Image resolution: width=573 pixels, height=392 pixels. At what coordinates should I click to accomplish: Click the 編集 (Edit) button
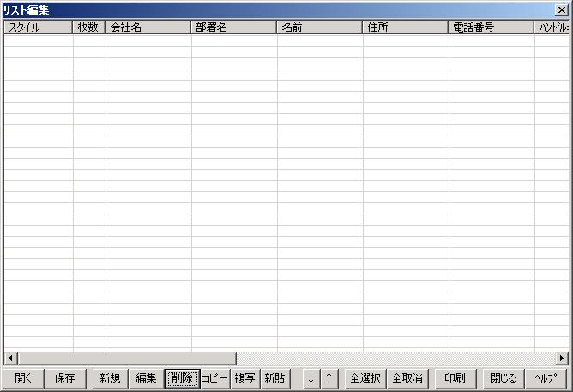pos(146,378)
